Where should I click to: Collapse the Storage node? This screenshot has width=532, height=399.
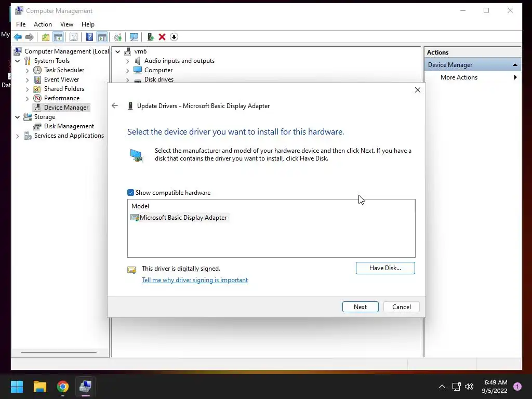pos(18,117)
